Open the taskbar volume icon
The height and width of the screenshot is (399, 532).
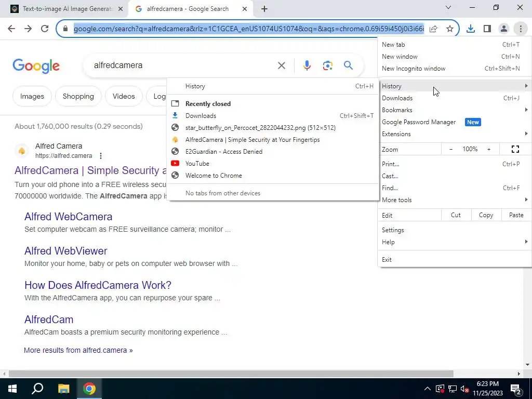[x=464, y=389]
